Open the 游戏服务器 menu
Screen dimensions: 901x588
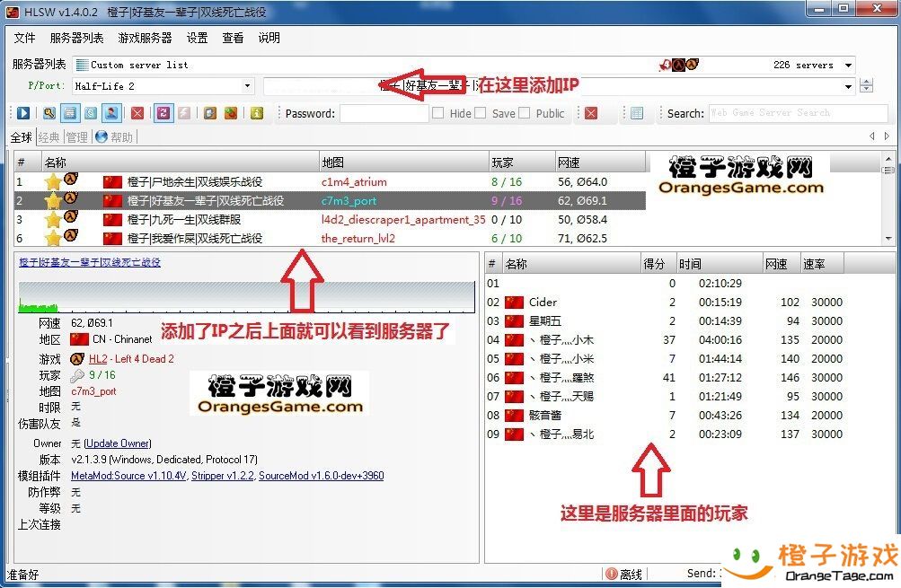click(145, 38)
